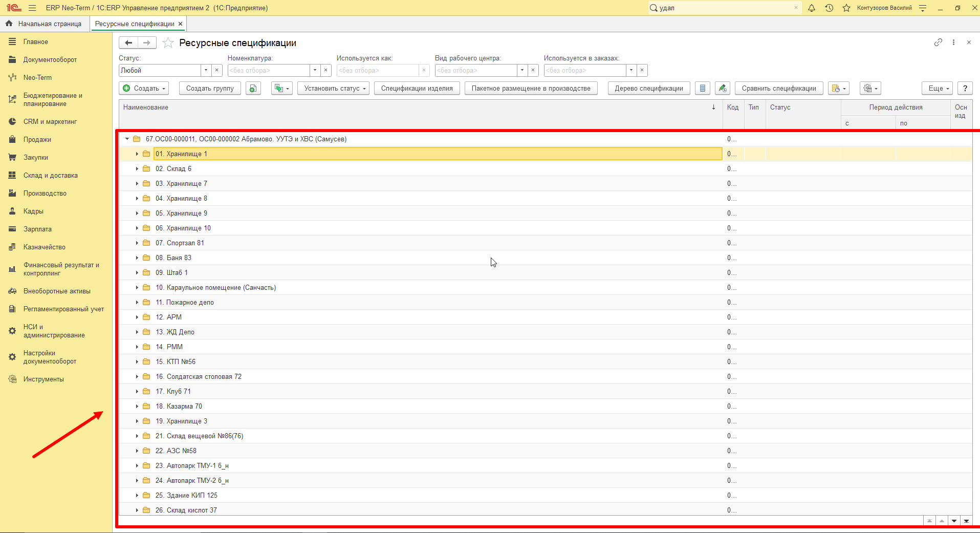The width and height of the screenshot is (980, 533).
Task: Open the Статус filter dropdown
Action: (206, 70)
